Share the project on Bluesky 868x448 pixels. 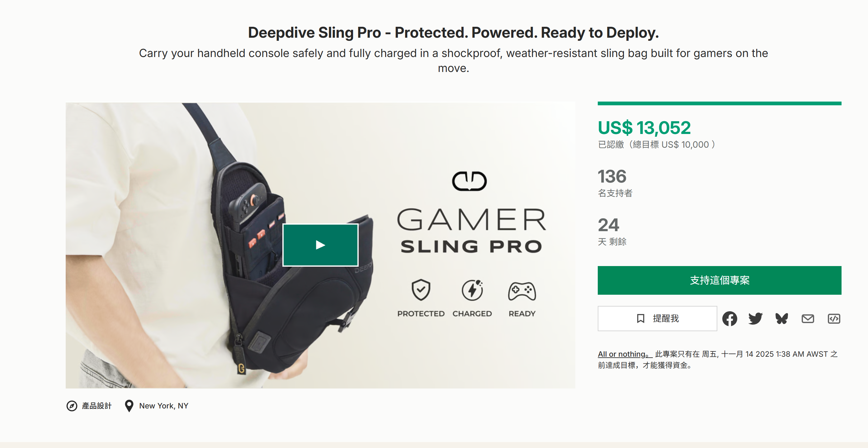click(781, 319)
